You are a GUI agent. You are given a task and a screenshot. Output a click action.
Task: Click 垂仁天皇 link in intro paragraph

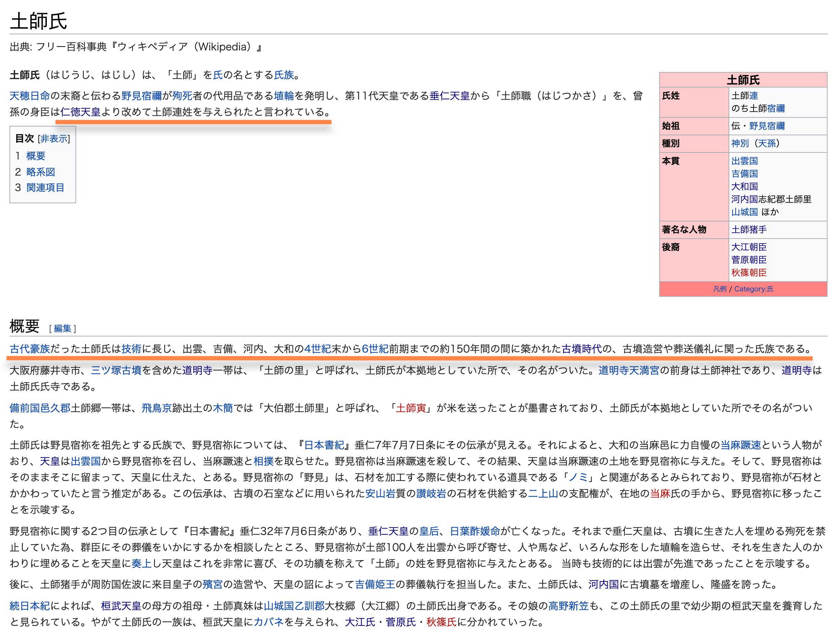(x=449, y=96)
